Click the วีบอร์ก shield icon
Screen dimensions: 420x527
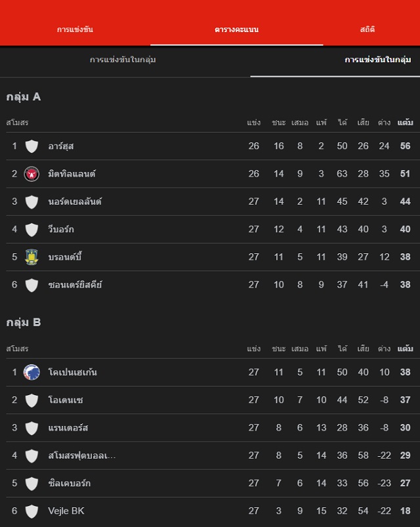(x=31, y=230)
